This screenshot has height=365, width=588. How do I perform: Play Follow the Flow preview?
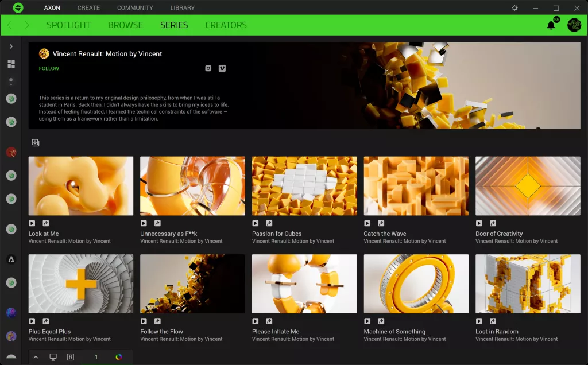coord(144,321)
